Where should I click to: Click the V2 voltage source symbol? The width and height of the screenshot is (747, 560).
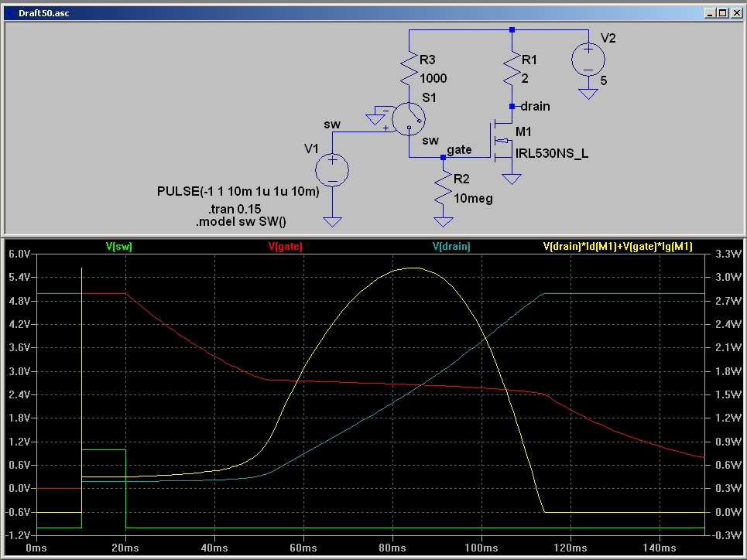point(588,60)
